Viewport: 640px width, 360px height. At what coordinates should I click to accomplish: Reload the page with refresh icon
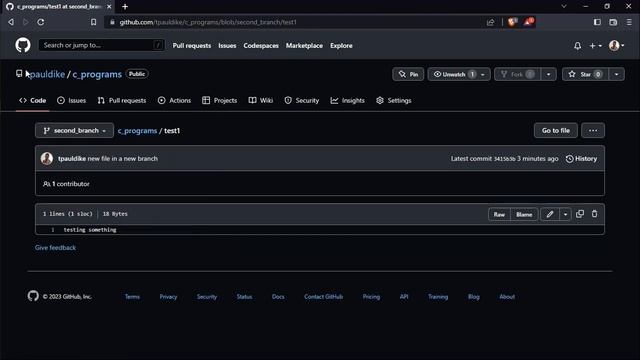41,22
